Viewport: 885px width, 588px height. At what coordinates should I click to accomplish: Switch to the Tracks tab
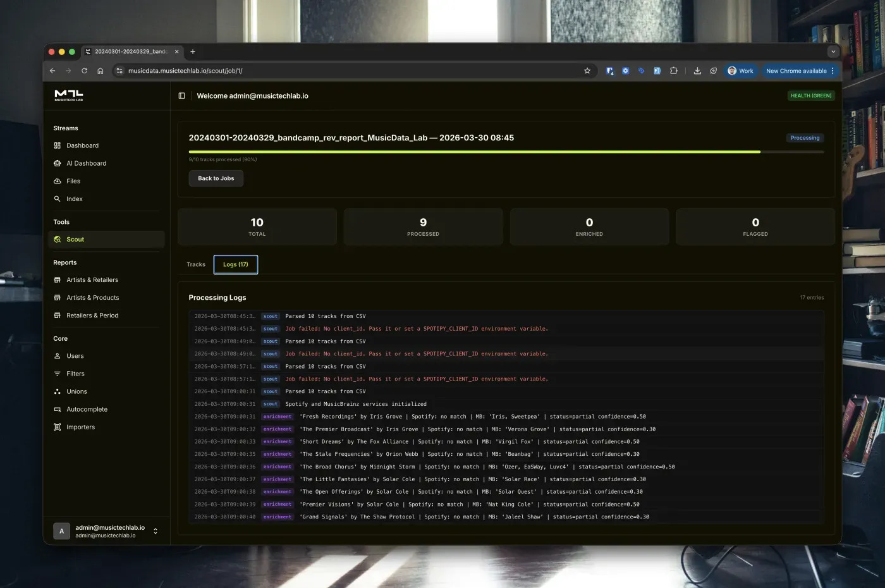point(196,264)
